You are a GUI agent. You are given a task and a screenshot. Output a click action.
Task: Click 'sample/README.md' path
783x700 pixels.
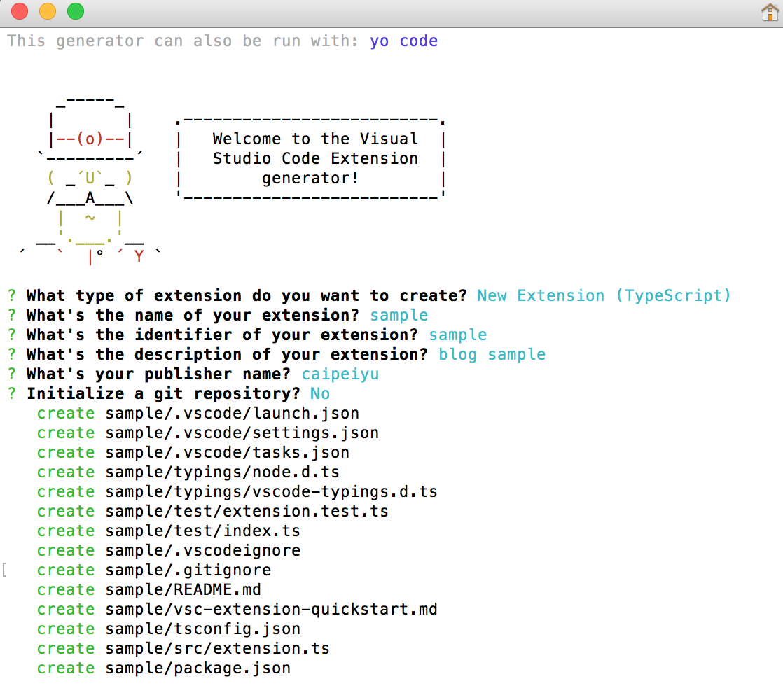pyautogui.click(x=183, y=589)
